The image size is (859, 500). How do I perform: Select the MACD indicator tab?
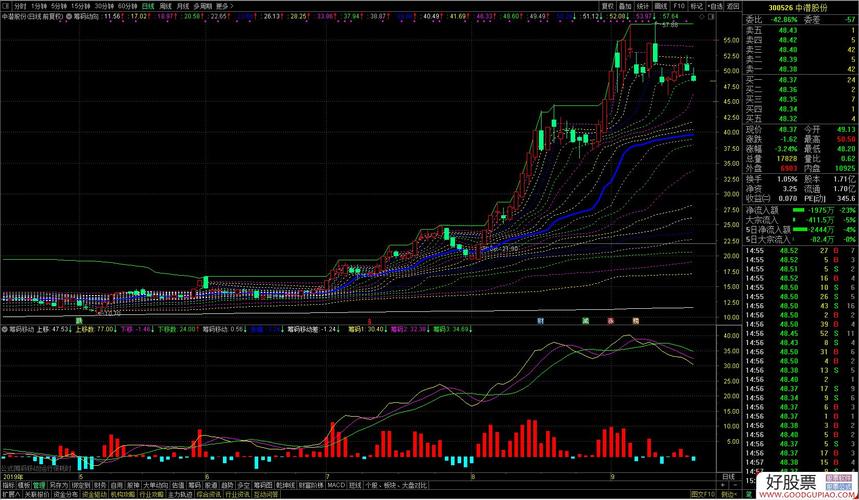pyautogui.click(x=336, y=485)
